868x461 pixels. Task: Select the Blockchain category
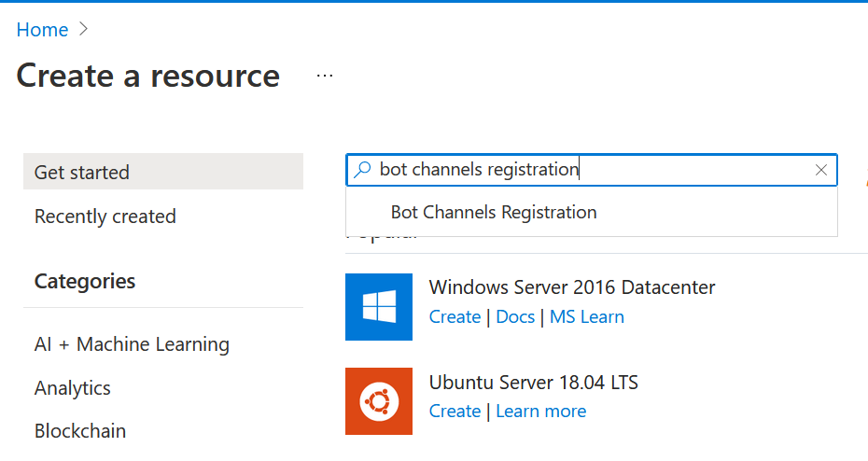pos(80,431)
